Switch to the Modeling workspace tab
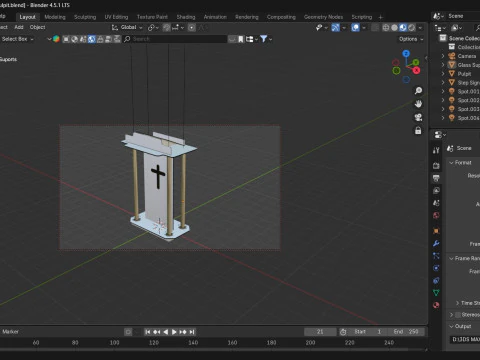Screen dimensions: 480x360 (x=55, y=17)
